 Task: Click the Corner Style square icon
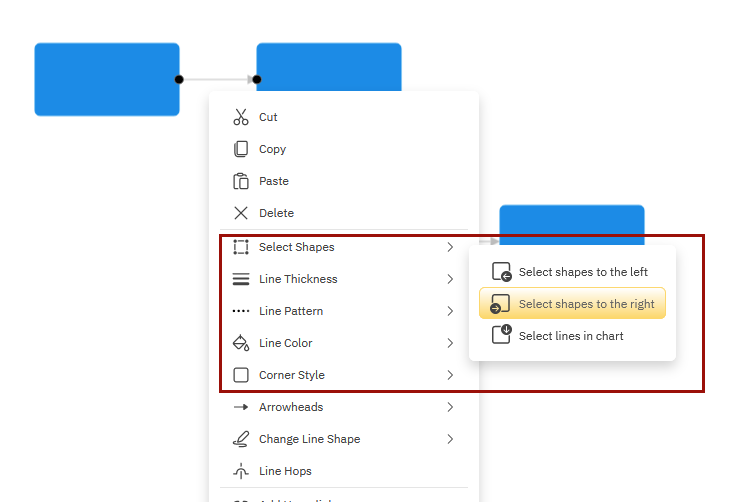click(x=240, y=375)
